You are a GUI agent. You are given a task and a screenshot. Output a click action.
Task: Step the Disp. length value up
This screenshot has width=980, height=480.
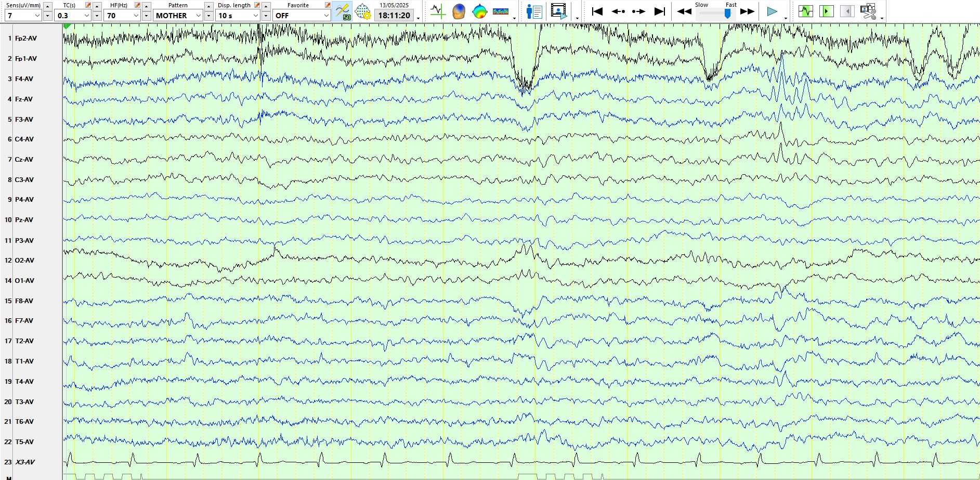tap(266, 6)
